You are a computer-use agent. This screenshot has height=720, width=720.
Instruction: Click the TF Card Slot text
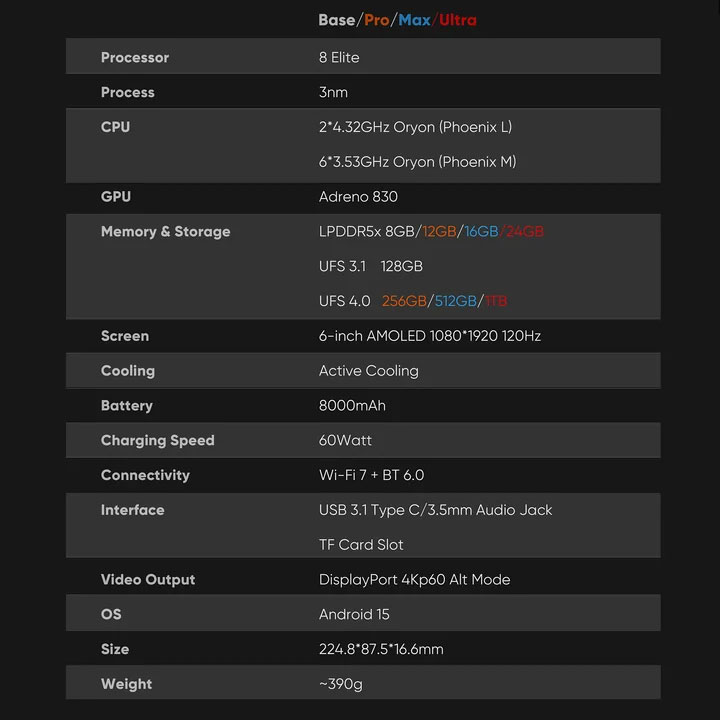(361, 545)
